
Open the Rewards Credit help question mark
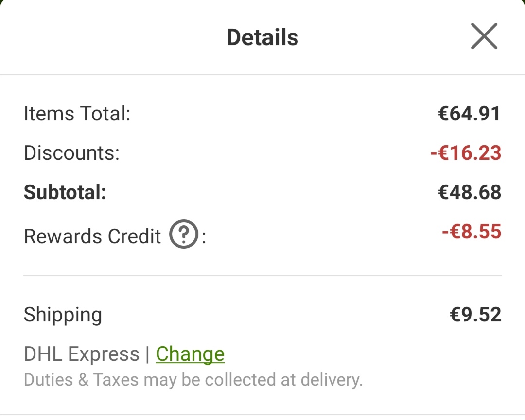coord(184,234)
